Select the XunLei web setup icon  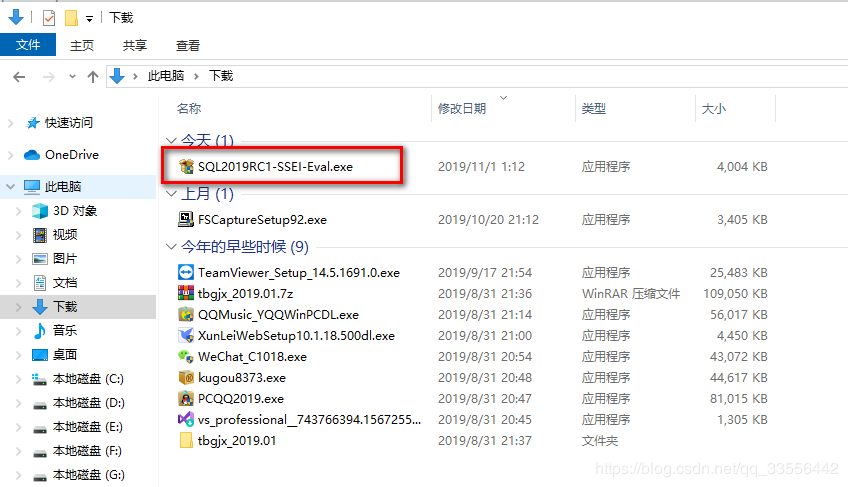186,335
